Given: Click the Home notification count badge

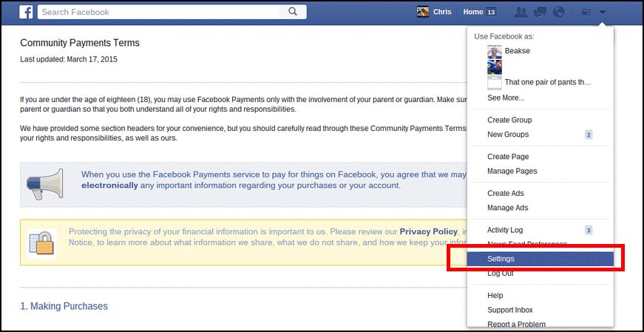Looking at the screenshot, I should tap(491, 13).
